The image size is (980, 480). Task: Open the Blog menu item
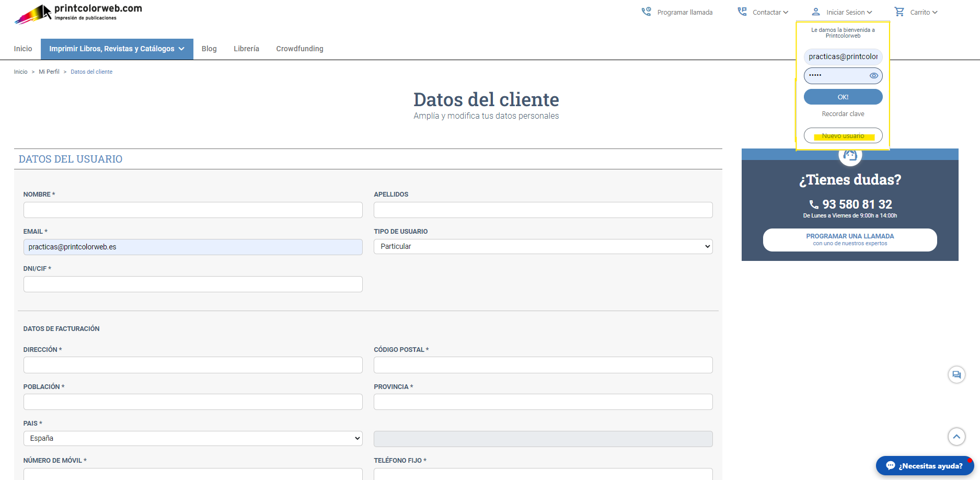(209, 49)
